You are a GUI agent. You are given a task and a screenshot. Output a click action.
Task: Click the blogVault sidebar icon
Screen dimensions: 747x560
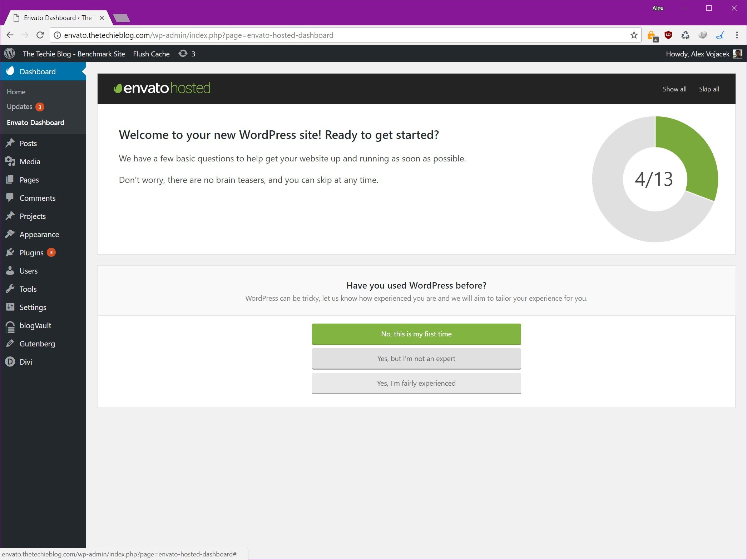(10, 326)
